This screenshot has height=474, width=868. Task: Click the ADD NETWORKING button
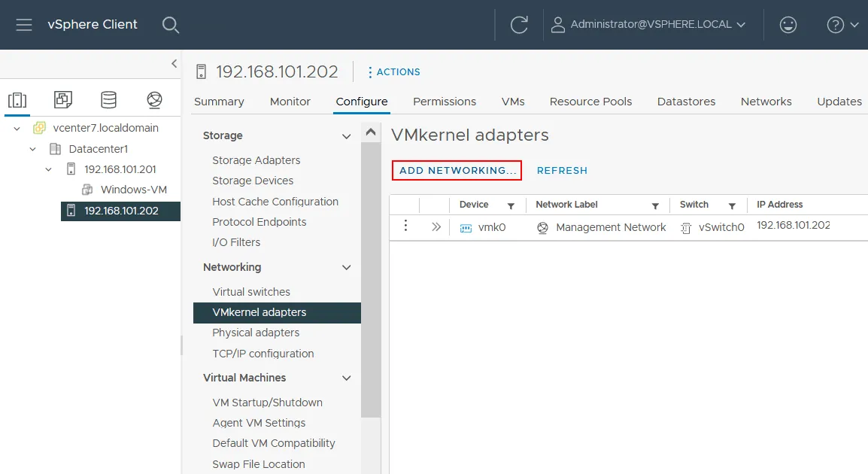456,170
